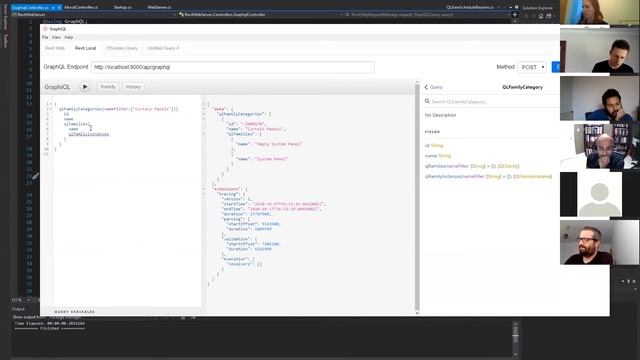640x360 pixels.
Task: Click the GraphQL Endpoint URL field
Action: coord(233,67)
